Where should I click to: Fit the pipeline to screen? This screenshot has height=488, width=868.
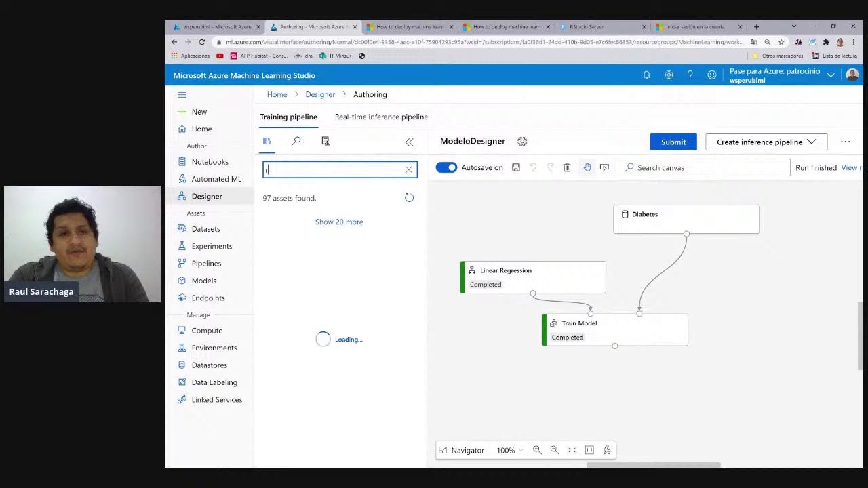click(x=572, y=450)
